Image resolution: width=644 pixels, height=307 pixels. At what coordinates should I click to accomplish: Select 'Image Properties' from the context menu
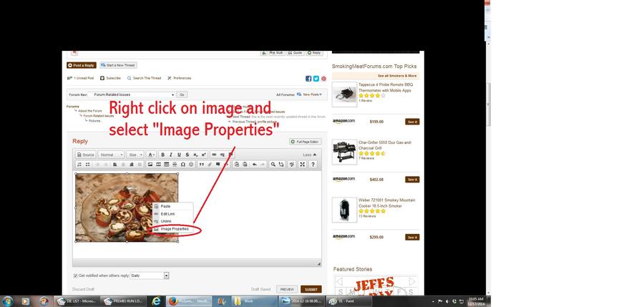pos(175,229)
